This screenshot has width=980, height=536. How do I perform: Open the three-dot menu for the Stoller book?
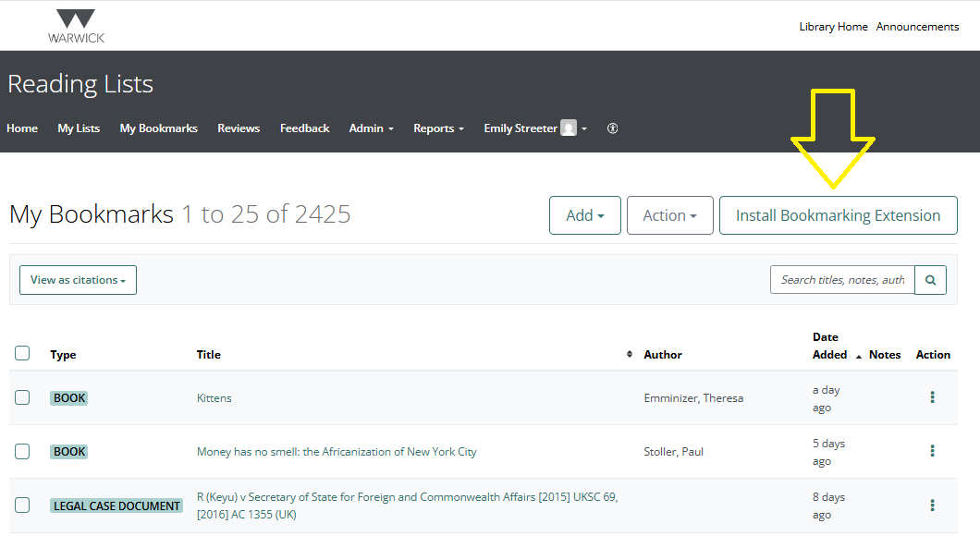[x=932, y=451]
